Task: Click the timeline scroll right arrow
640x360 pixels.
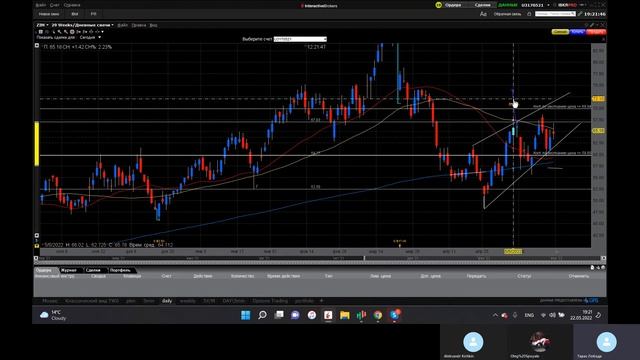Action: click(603, 258)
